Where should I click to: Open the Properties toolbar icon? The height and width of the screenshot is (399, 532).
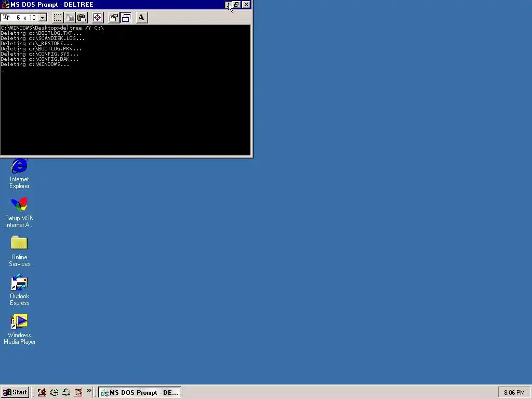pos(113,18)
